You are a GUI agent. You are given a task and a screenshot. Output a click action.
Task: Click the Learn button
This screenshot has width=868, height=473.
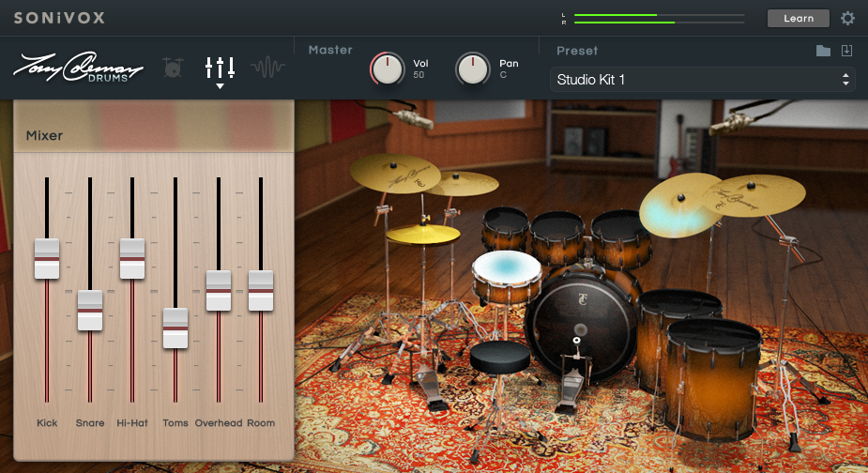799,18
